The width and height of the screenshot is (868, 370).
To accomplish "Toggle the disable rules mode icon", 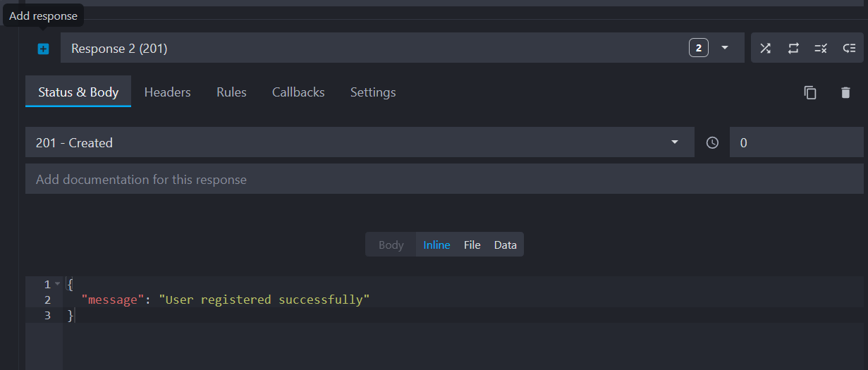I will 821,48.
